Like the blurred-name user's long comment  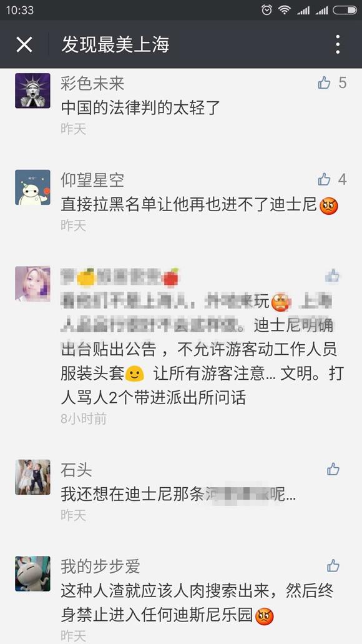pyautogui.click(x=333, y=276)
